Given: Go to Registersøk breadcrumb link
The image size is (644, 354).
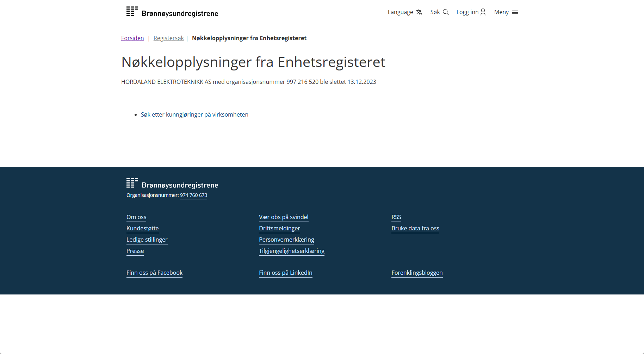Looking at the screenshot, I should click(x=169, y=38).
